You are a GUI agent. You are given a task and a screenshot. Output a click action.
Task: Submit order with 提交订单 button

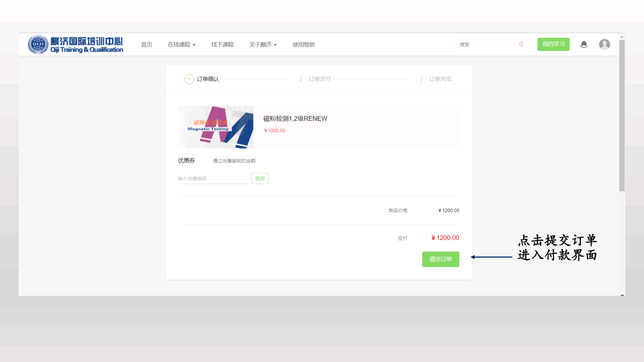[x=440, y=259]
